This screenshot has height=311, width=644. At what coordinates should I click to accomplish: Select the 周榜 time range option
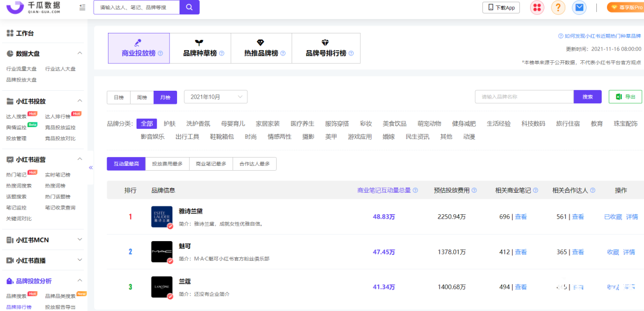(142, 97)
